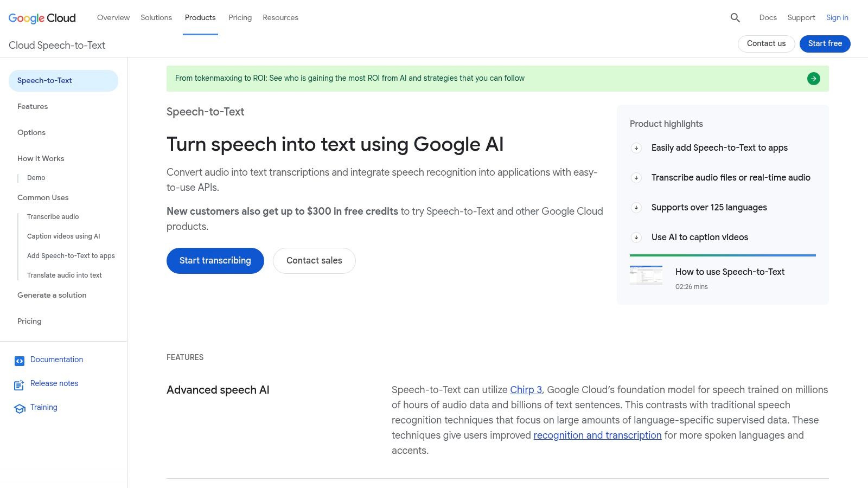Follow the Chirp 3 hyperlink

click(x=526, y=390)
